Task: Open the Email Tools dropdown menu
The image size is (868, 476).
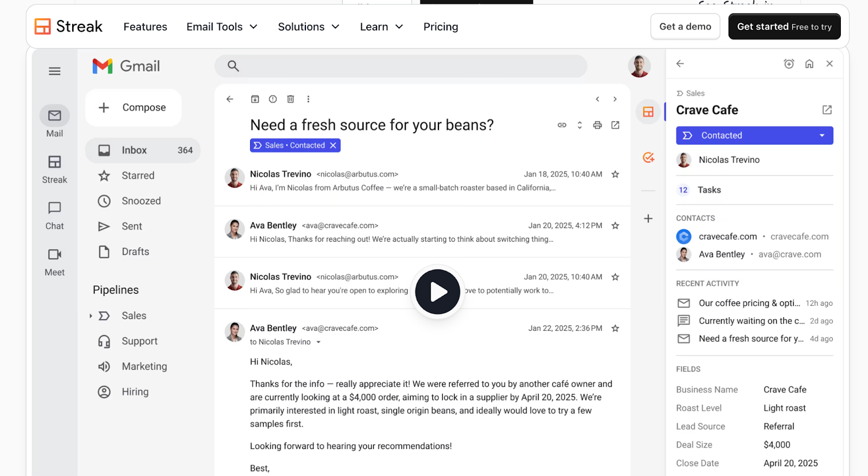Action: [x=222, y=27]
